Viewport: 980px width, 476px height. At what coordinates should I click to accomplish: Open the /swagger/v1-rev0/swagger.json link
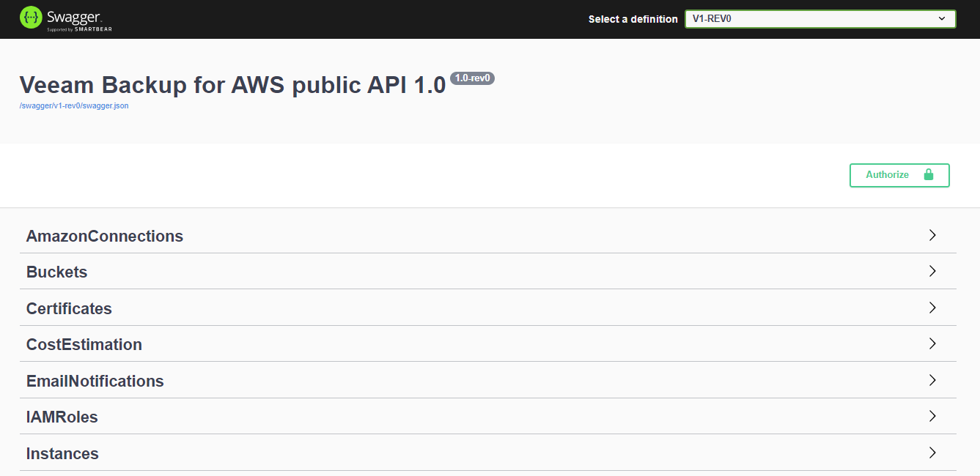coord(74,105)
